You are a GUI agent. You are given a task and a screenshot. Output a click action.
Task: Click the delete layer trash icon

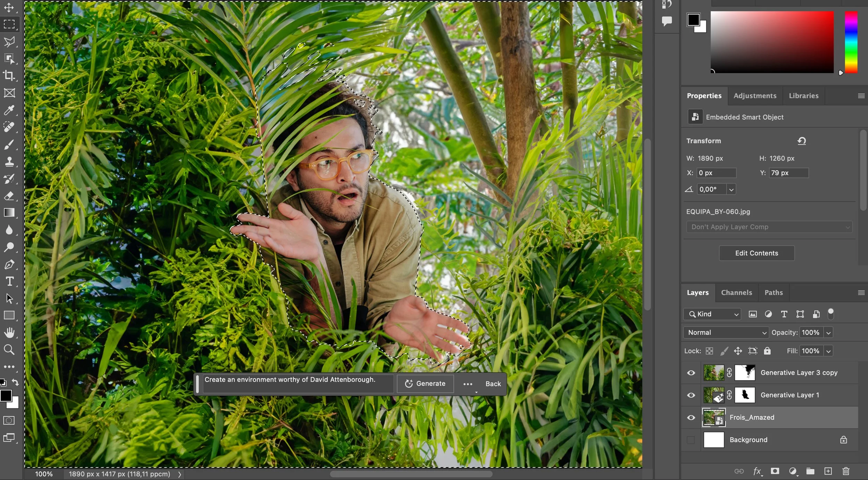pyautogui.click(x=846, y=471)
